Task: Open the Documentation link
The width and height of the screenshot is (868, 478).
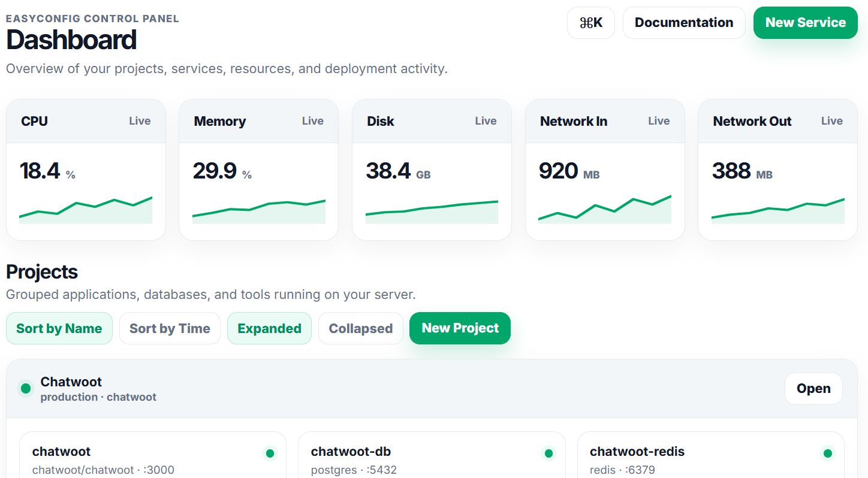Action: tap(684, 23)
